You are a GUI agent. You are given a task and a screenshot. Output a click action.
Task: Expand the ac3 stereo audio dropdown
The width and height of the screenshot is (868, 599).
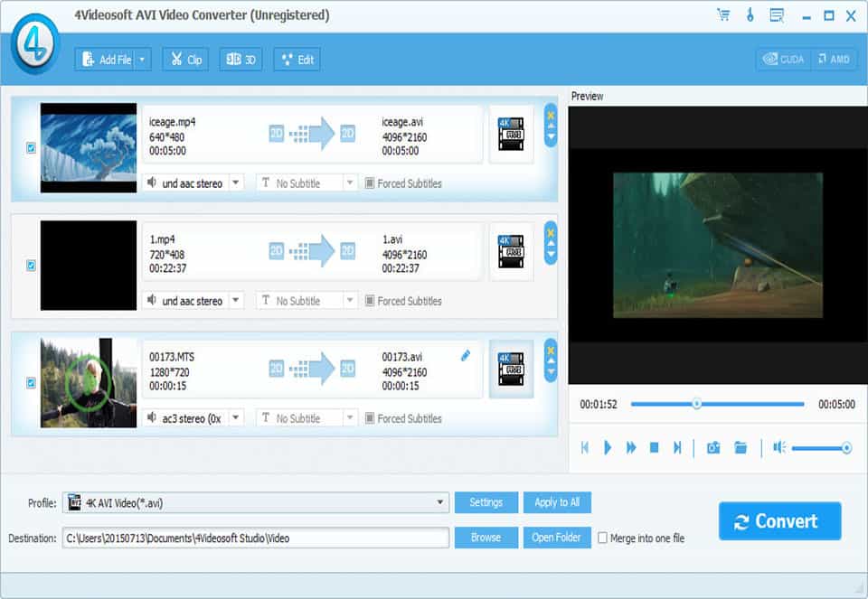[236, 417]
